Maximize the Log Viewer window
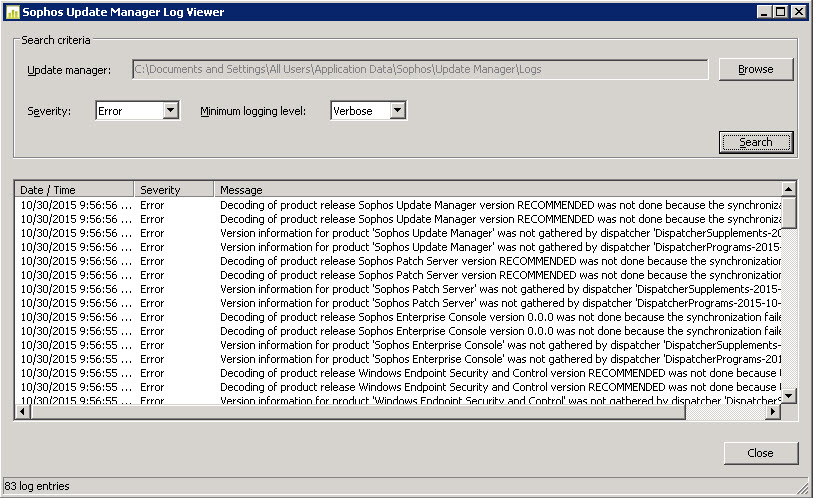Image resolution: width=813 pixels, height=498 pixels. [780, 12]
